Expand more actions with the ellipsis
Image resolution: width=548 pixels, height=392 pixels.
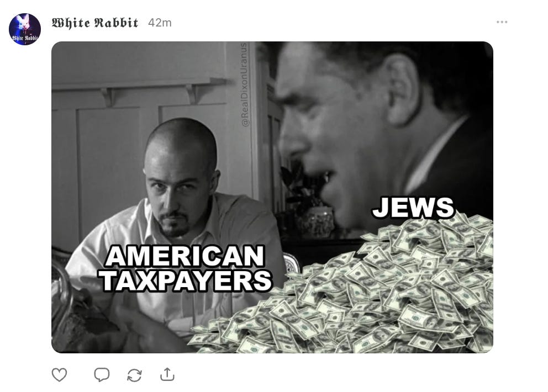(x=502, y=22)
